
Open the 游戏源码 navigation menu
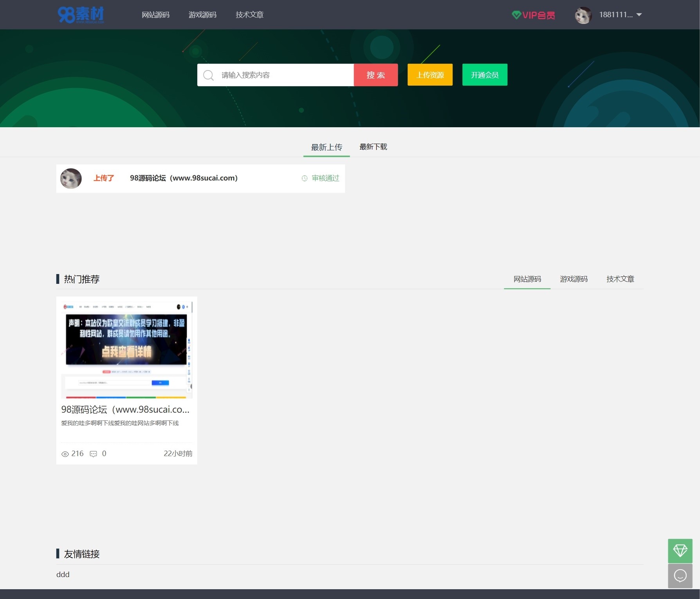point(202,14)
